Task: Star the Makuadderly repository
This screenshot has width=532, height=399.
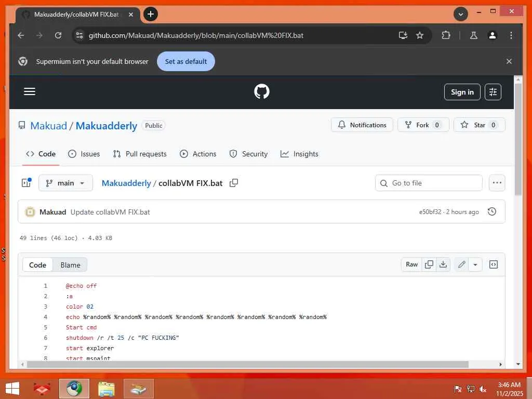Action: (479, 125)
